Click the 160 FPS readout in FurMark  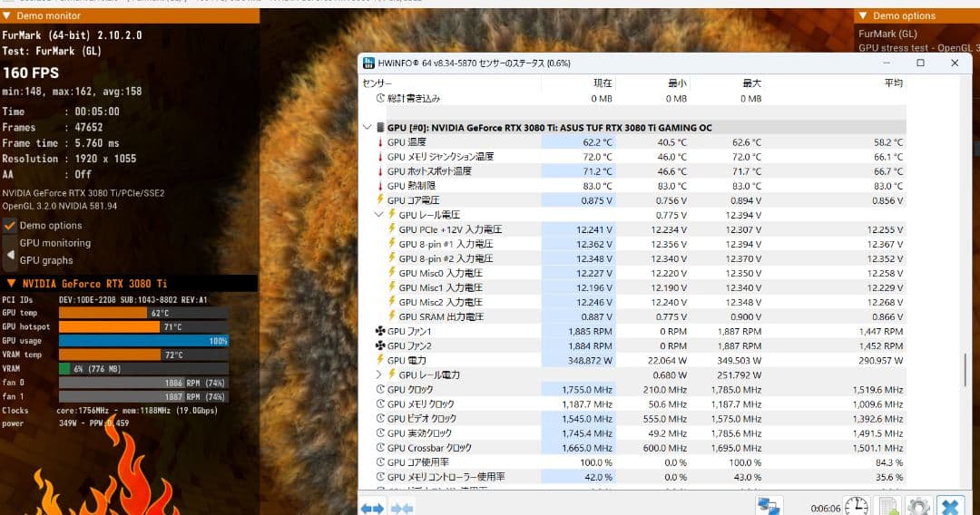click(x=31, y=73)
